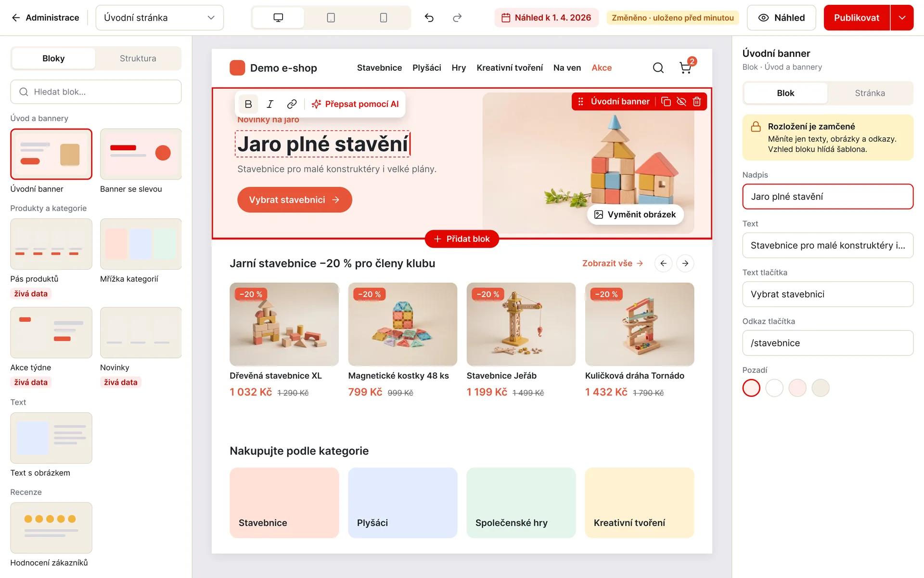Redo the last change
The width and height of the screenshot is (924, 578).
point(457,18)
